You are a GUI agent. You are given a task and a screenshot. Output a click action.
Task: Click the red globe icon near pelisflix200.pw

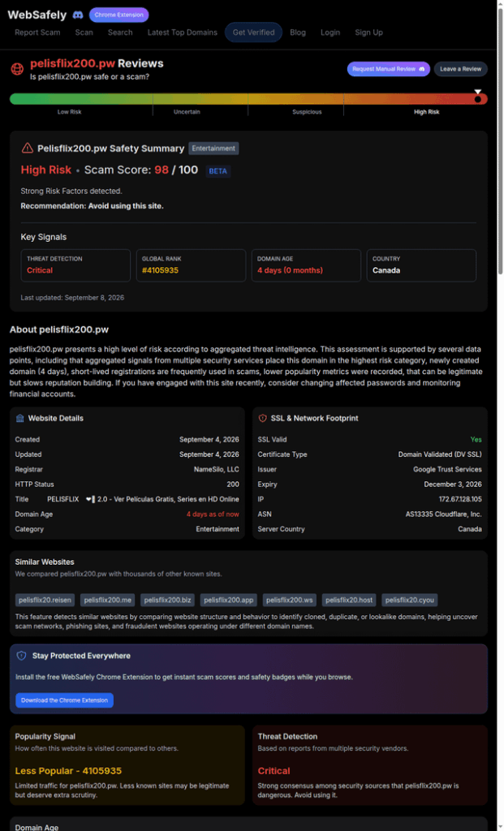coord(18,68)
